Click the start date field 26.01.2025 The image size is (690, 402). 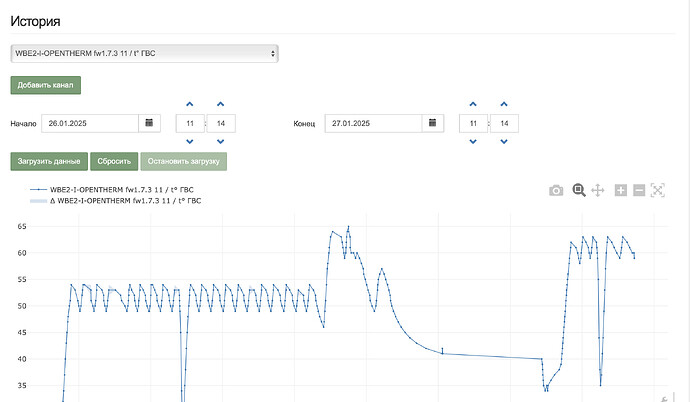90,123
